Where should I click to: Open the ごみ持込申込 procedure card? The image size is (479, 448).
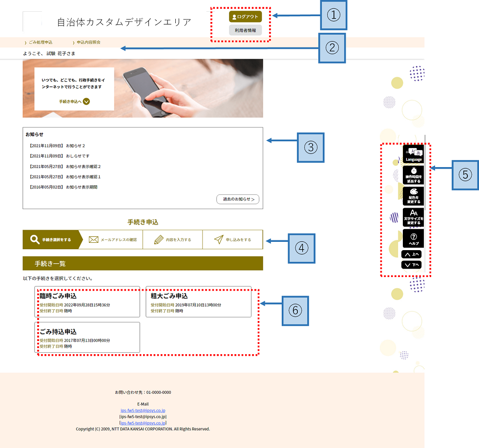pos(87,338)
